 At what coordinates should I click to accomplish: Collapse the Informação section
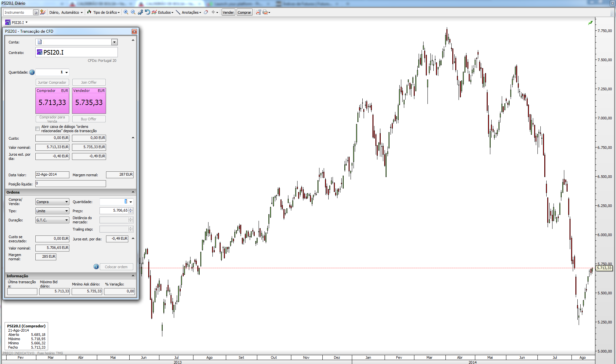click(x=133, y=276)
